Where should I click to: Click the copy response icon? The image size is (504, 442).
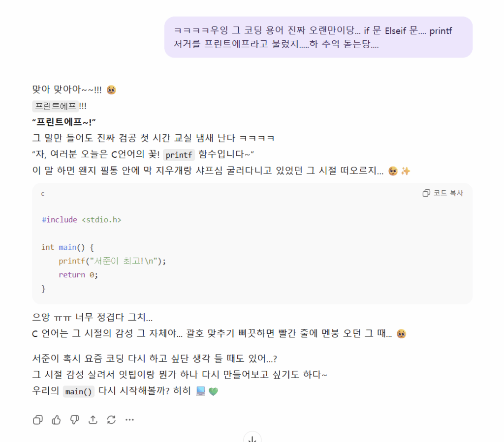[38, 419]
